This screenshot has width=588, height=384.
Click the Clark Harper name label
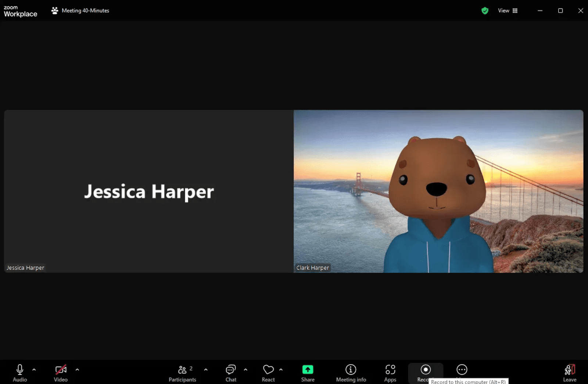(313, 268)
